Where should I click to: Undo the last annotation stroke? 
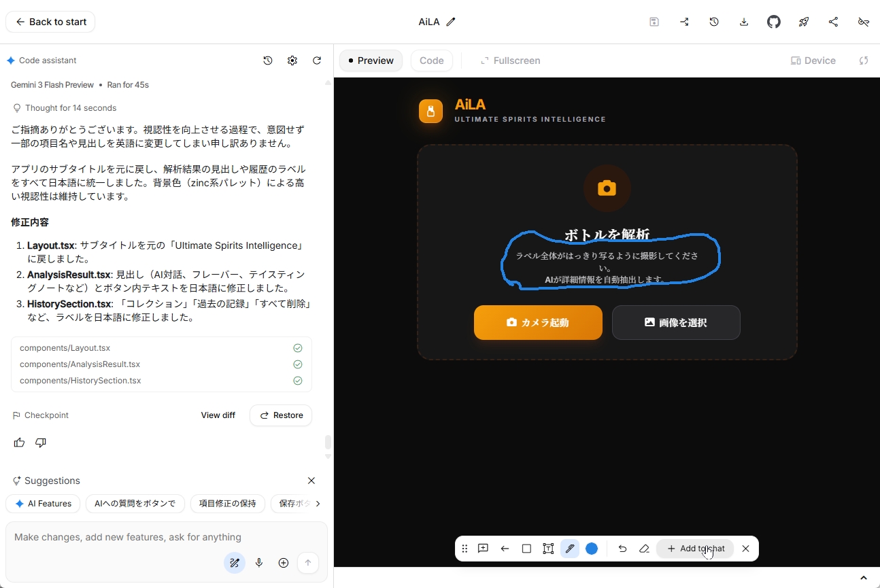[622, 549]
